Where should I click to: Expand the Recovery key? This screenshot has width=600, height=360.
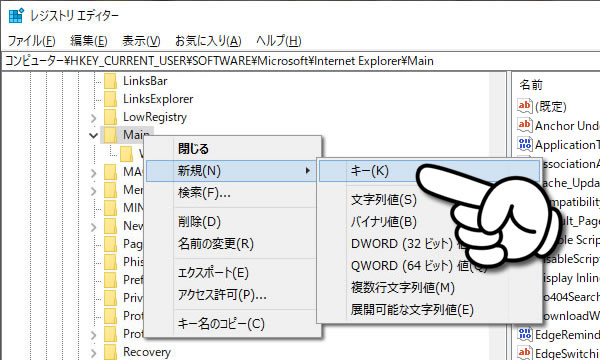coord(94,352)
